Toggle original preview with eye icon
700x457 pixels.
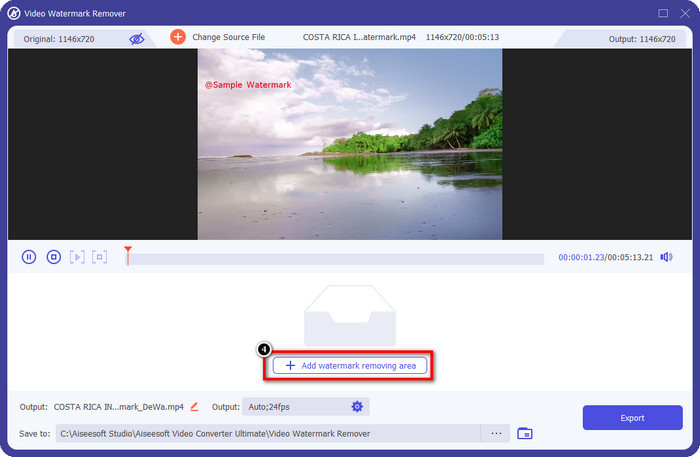(137, 38)
